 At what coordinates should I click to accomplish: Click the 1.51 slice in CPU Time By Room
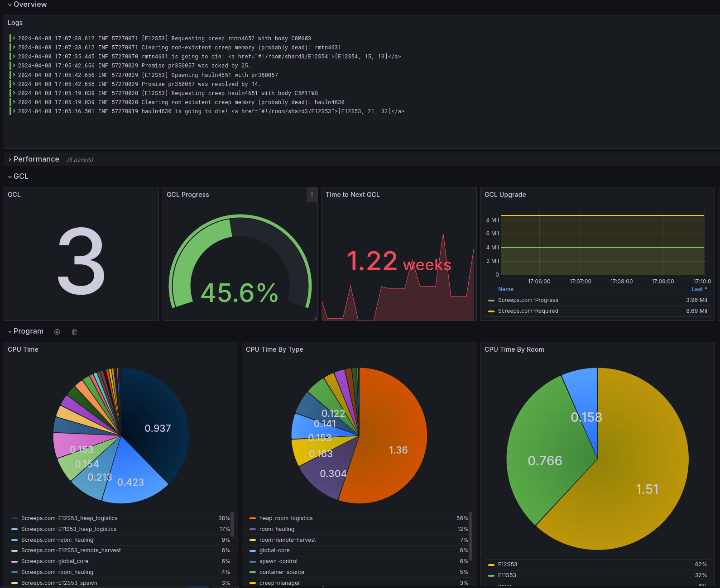pyautogui.click(x=647, y=489)
